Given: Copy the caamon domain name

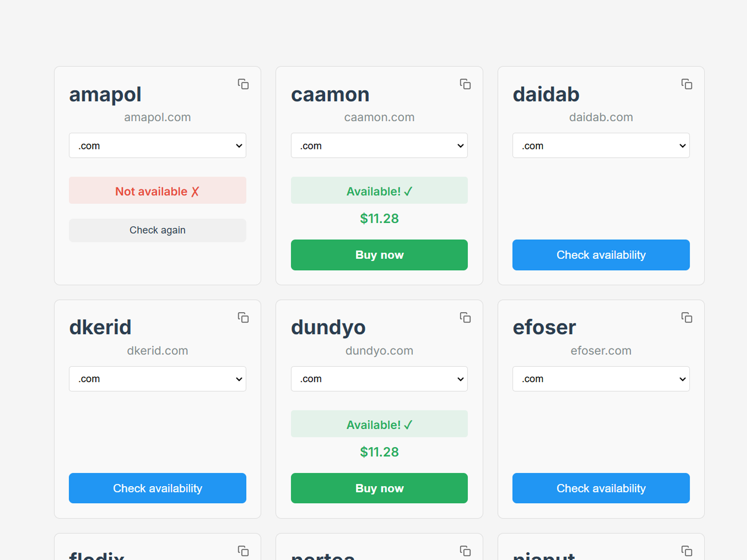Looking at the screenshot, I should click(x=465, y=84).
